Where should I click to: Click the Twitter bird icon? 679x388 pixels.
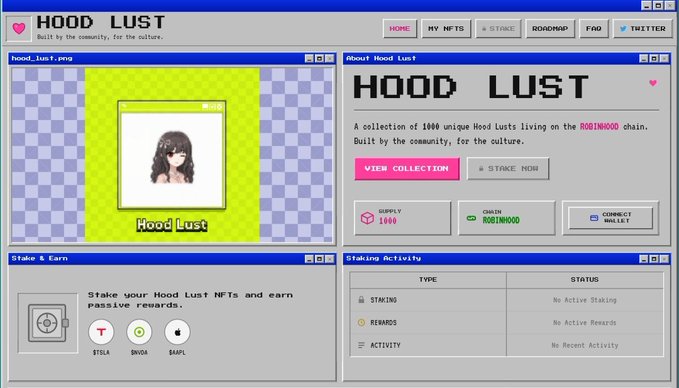coord(623,29)
